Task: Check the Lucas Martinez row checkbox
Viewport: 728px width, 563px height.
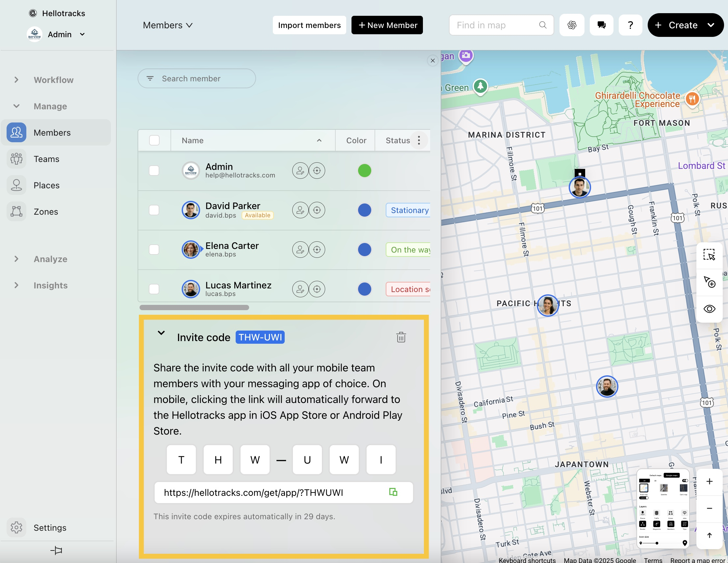Action: (154, 289)
